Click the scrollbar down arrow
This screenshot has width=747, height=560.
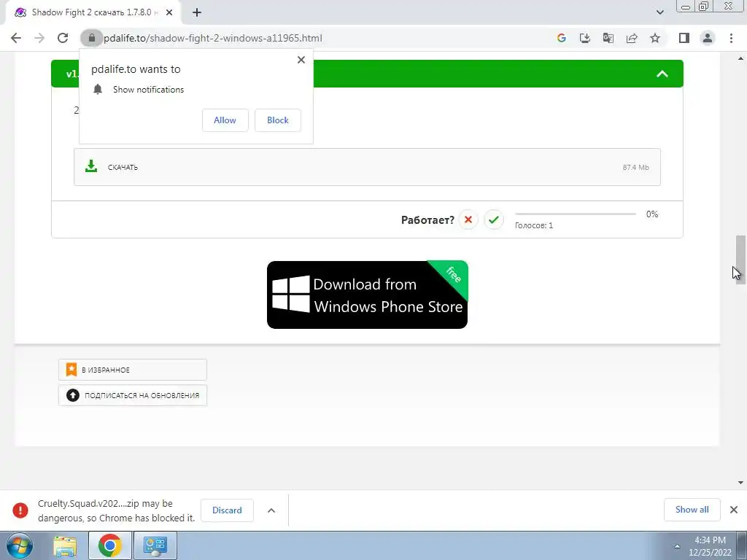(x=740, y=483)
